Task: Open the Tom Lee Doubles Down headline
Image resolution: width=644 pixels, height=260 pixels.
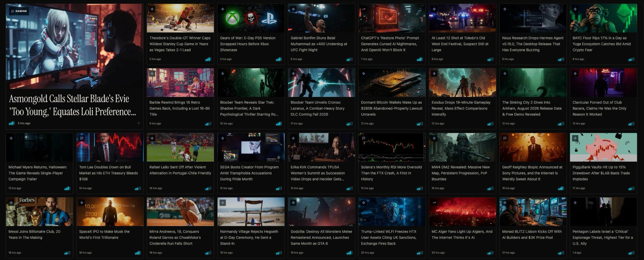Action: point(108,173)
